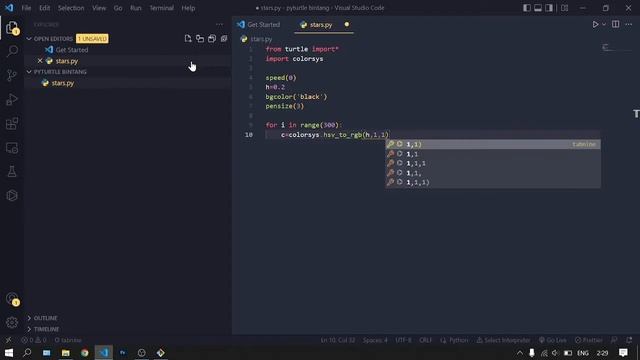
Task: Click Go Live in status bar
Action: (x=553, y=340)
